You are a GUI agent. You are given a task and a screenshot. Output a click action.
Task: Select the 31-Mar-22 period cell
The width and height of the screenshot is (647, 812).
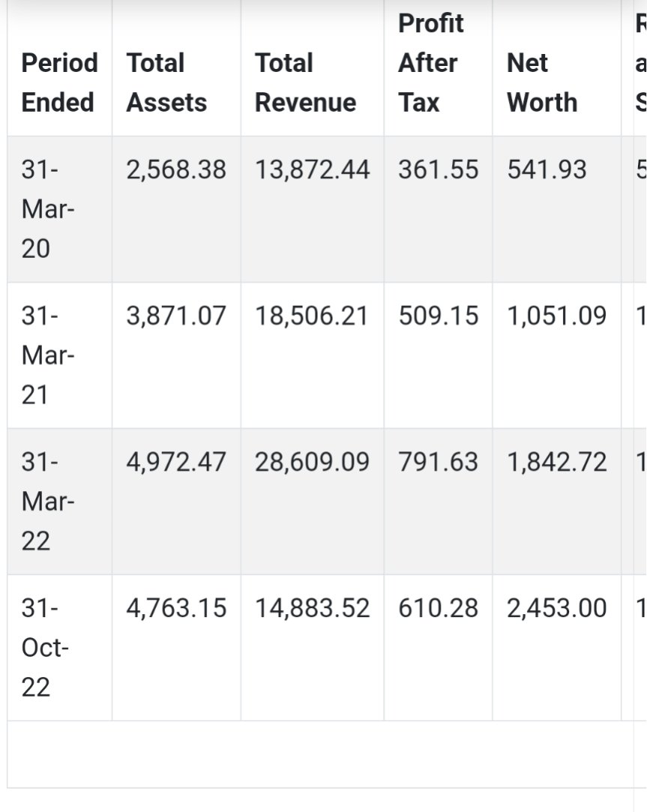click(x=48, y=502)
